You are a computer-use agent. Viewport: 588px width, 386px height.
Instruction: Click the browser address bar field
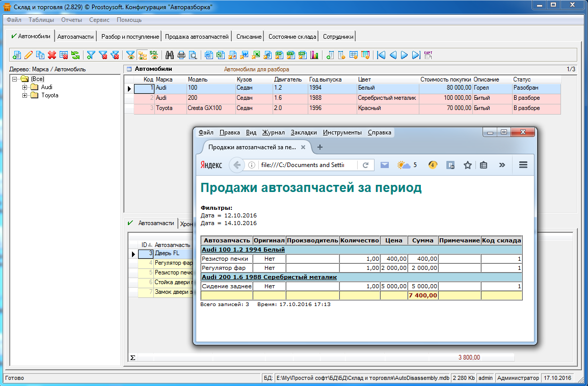(302, 165)
